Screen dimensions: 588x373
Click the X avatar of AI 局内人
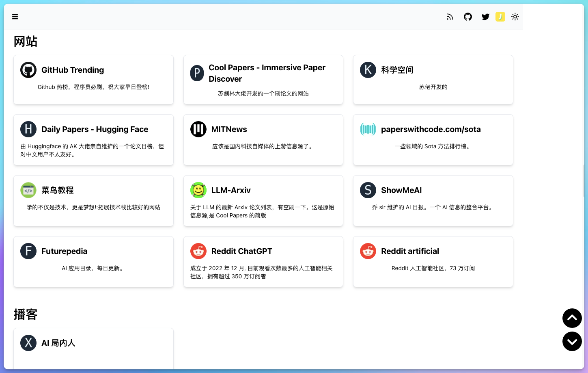28,343
